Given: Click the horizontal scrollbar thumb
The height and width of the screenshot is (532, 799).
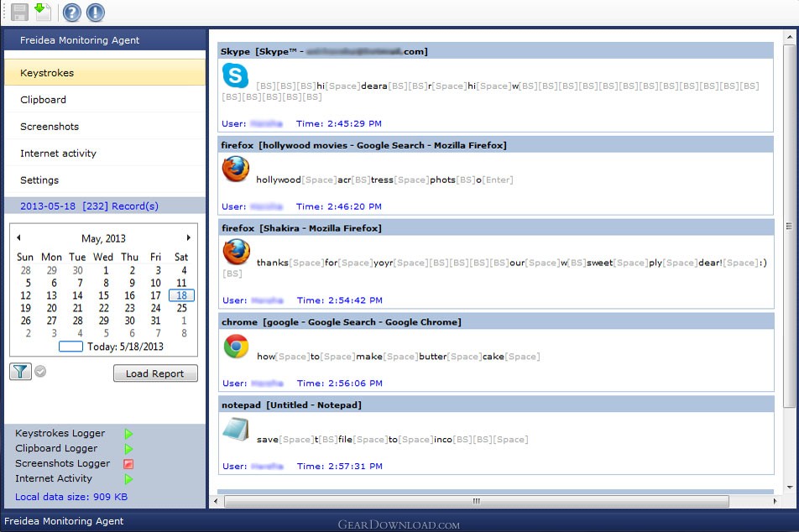Looking at the screenshot, I should point(477,502).
